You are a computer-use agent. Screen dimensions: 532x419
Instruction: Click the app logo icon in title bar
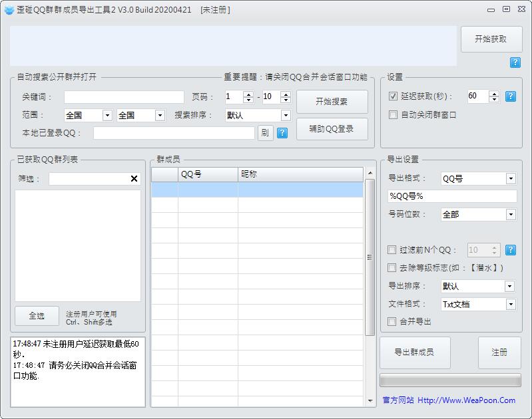9,10
